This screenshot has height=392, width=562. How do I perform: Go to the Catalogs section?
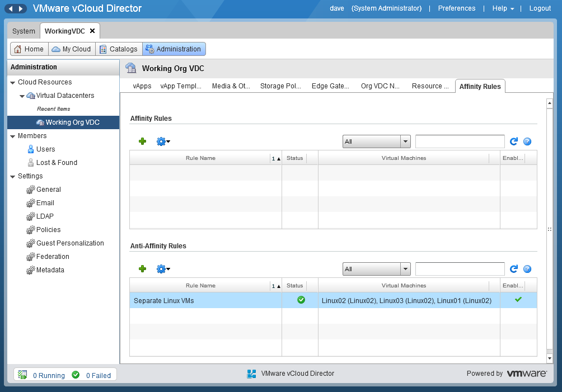118,49
